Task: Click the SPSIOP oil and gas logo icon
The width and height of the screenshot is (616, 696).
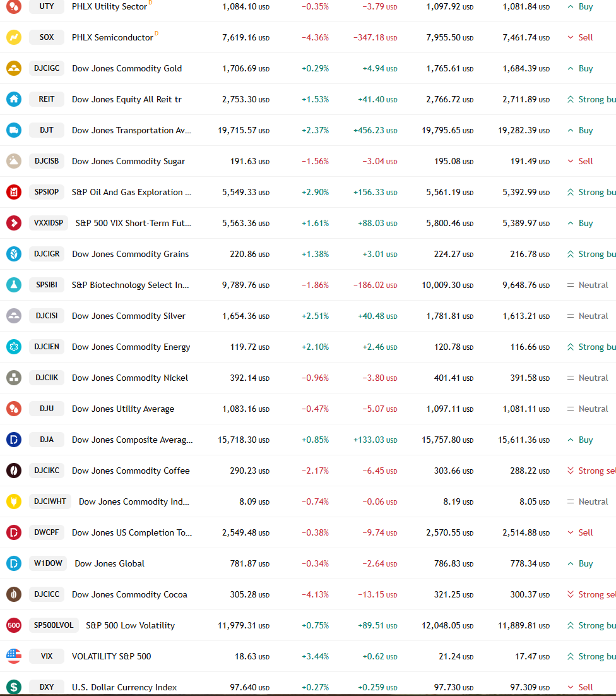Action: (x=14, y=192)
